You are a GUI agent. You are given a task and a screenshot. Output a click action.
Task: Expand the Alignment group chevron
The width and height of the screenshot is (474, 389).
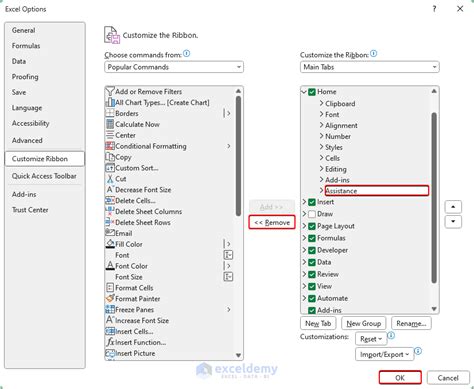tap(321, 125)
